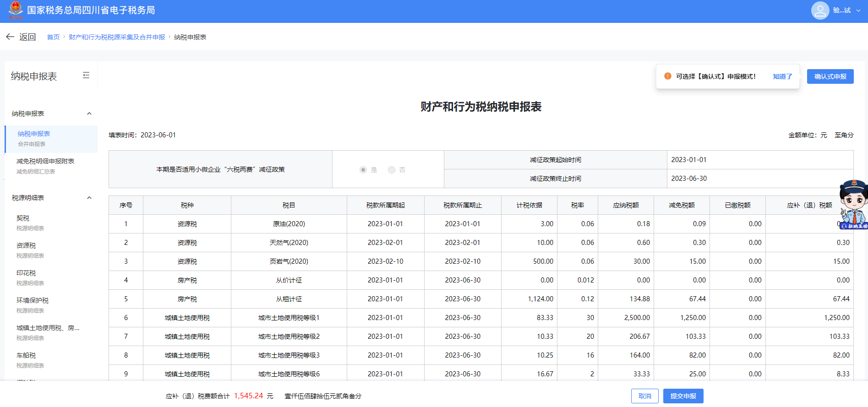The height and width of the screenshot is (407, 868).
Task: Click the 提交申报 submit button
Action: point(683,396)
